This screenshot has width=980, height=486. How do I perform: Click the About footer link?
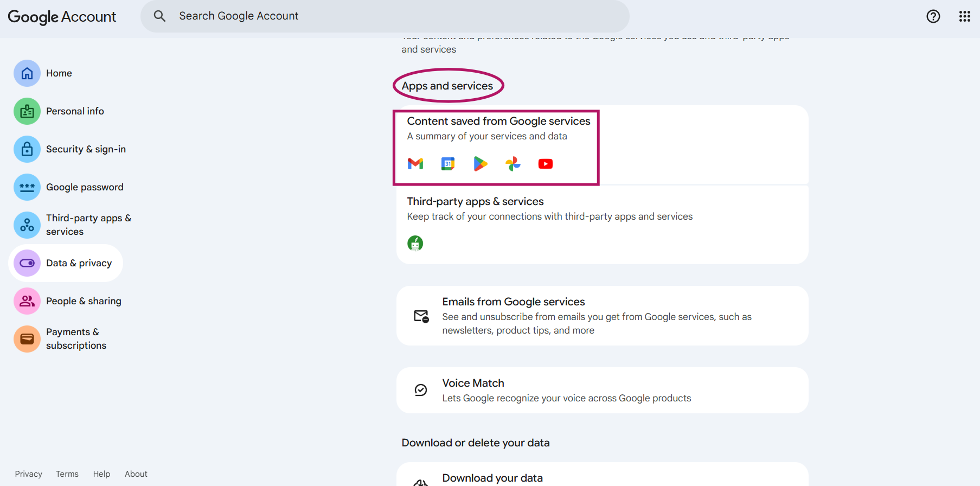coord(136,474)
